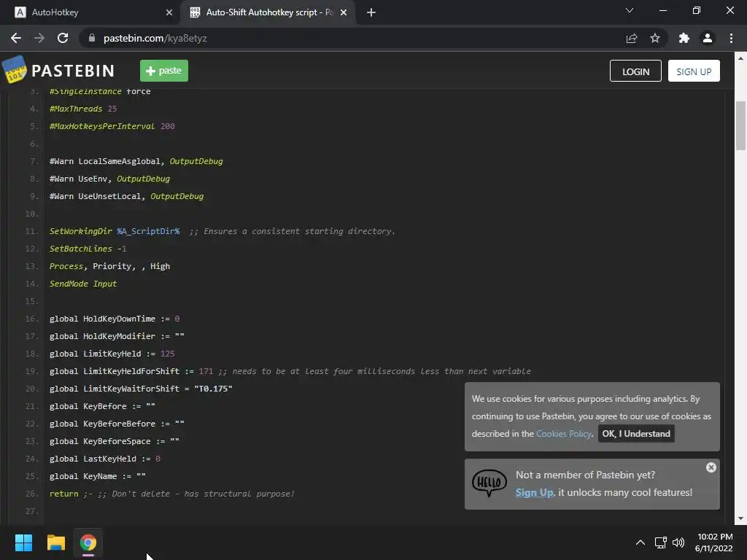Open the network status tray icon
The height and width of the screenshot is (560, 747).
[660, 542]
